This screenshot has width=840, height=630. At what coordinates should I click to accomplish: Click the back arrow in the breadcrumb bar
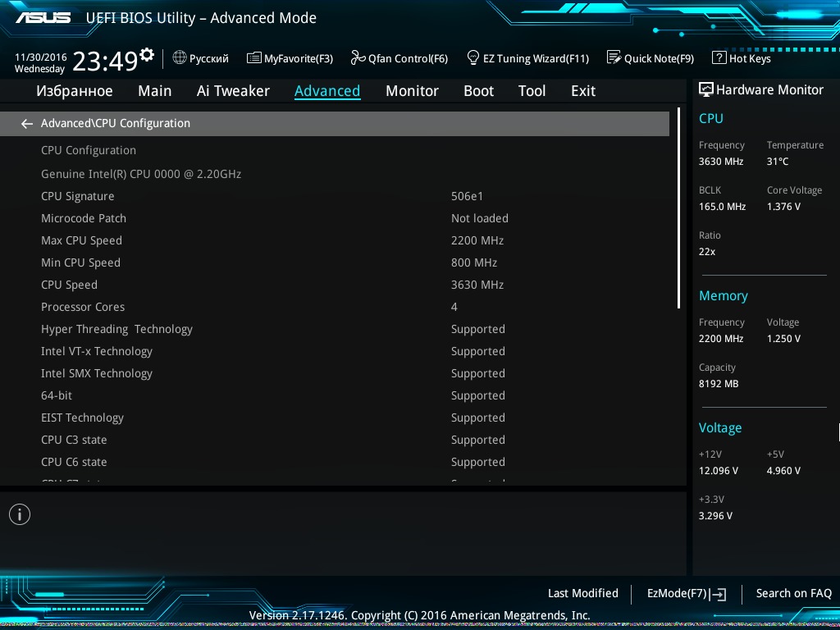tap(27, 124)
